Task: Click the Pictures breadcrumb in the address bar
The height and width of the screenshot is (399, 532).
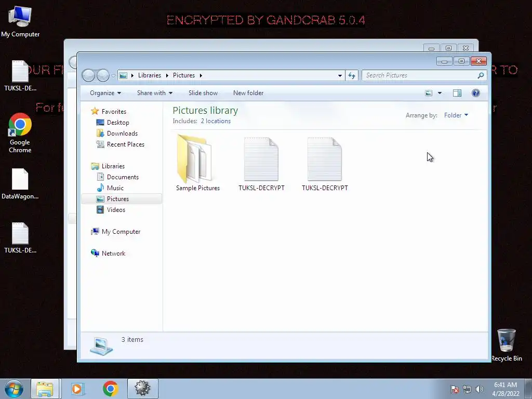Action: point(183,75)
